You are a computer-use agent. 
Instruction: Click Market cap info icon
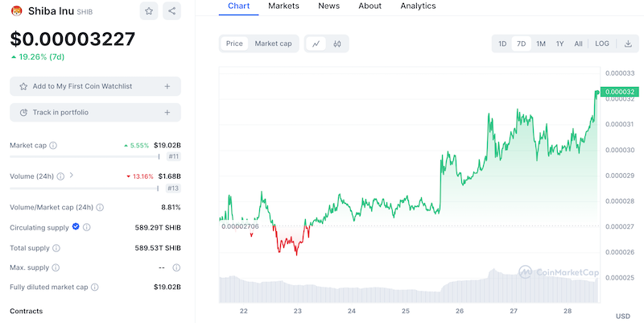(53, 146)
